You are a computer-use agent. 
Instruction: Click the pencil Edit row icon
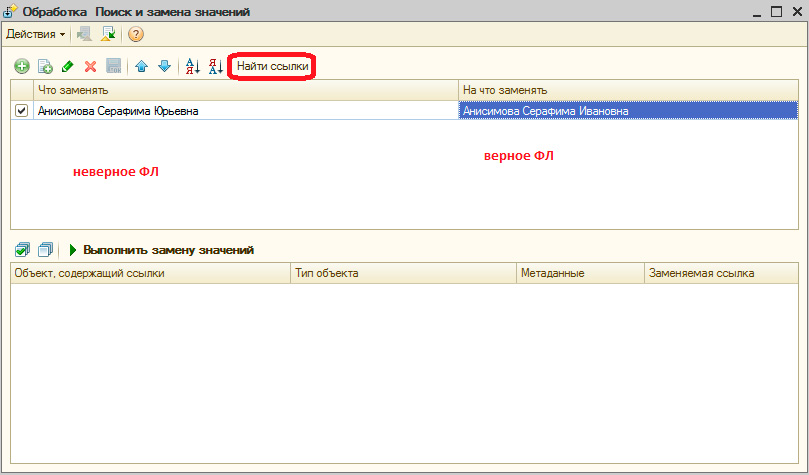[x=67, y=66]
